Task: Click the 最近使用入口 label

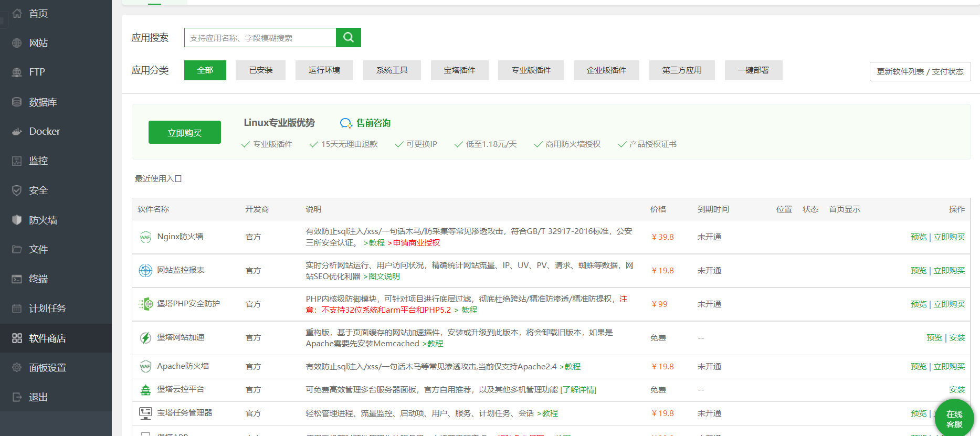Action: coord(158,179)
